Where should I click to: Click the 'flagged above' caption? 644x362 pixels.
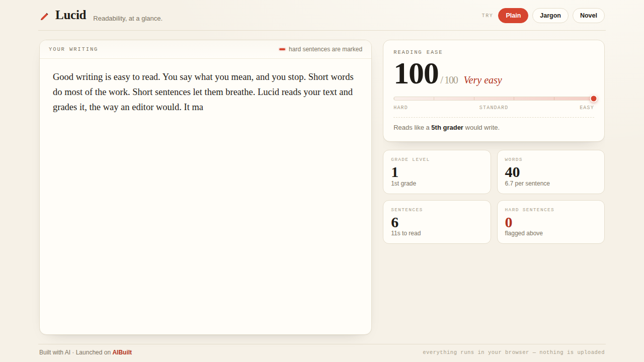(x=524, y=233)
